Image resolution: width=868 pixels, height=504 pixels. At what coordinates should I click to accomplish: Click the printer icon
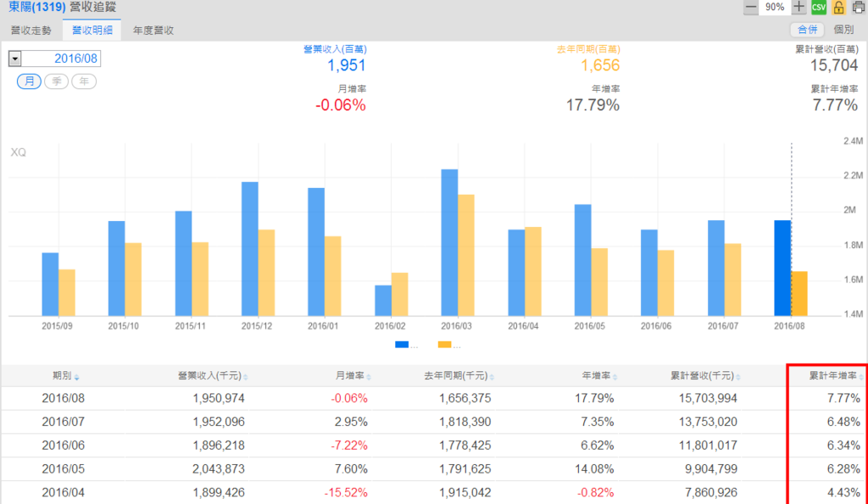coord(859,7)
